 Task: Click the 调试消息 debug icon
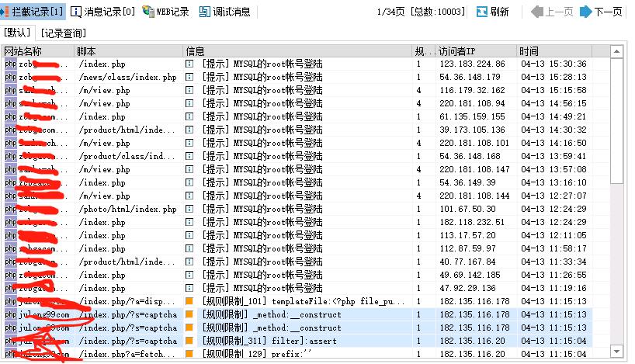[x=204, y=12]
